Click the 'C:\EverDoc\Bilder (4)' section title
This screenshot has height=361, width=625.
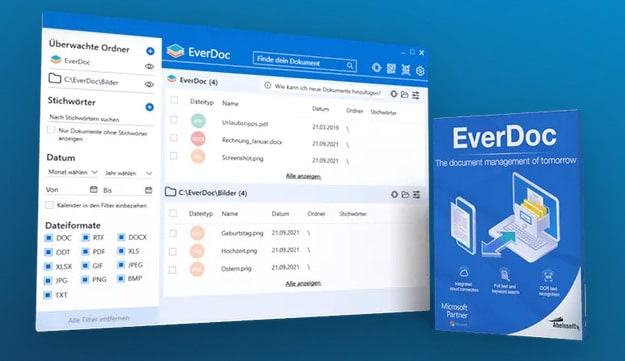pyautogui.click(x=212, y=193)
